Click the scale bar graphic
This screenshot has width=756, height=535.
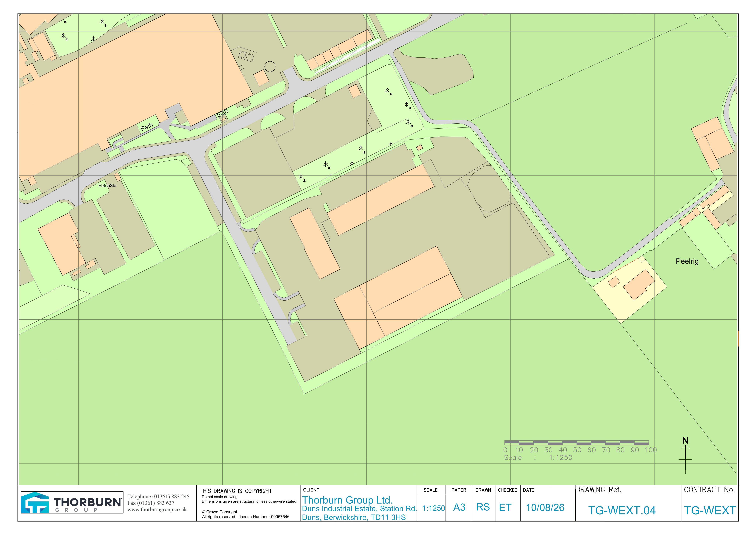click(x=577, y=442)
